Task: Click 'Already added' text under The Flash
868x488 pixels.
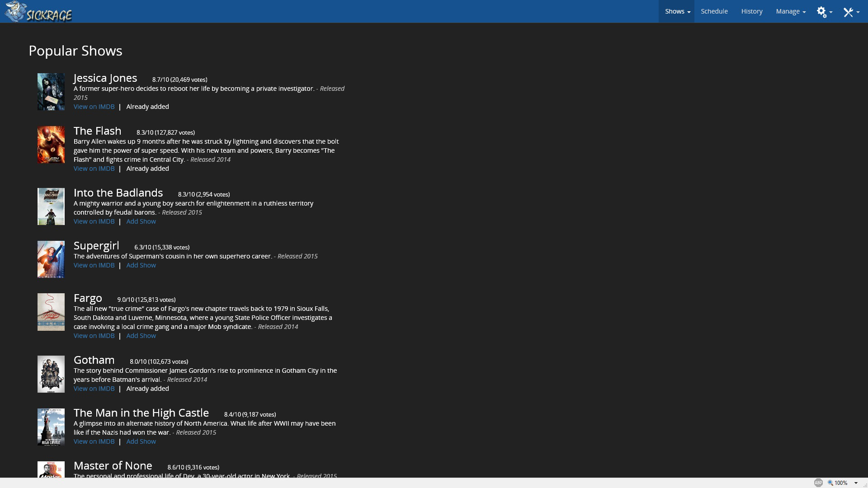Action: tap(148, 169)
